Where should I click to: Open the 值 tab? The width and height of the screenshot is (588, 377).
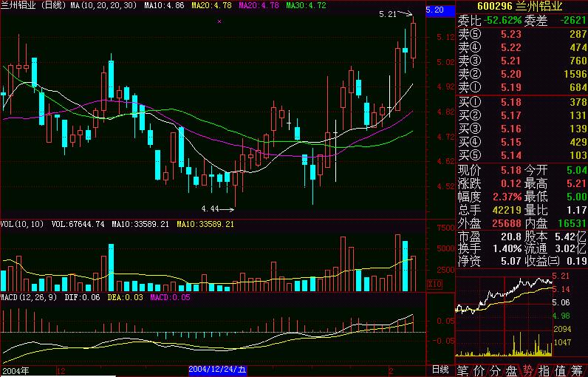point(561,370)
